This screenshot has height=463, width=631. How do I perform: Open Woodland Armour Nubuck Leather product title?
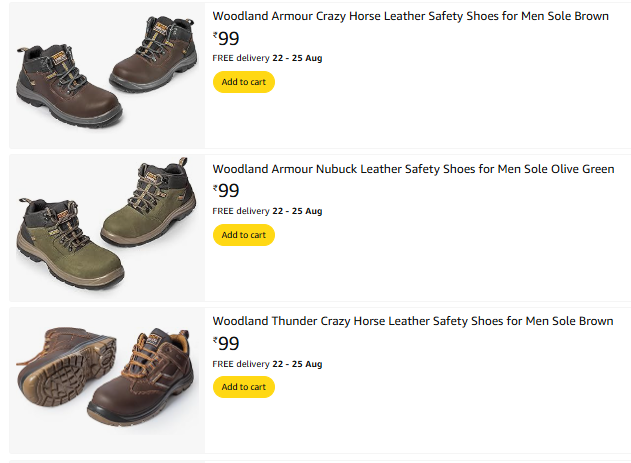coord(413,169)
